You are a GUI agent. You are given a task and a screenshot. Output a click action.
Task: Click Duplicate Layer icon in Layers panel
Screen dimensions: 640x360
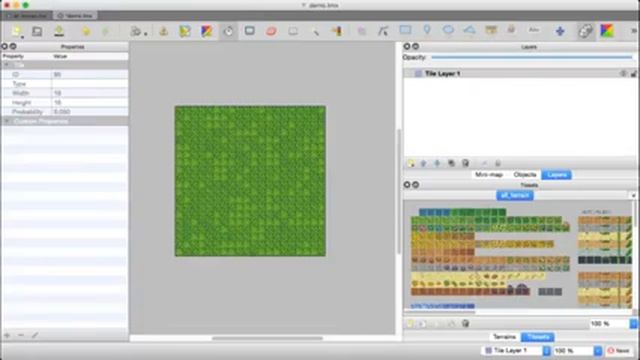[x=451, y=163]
